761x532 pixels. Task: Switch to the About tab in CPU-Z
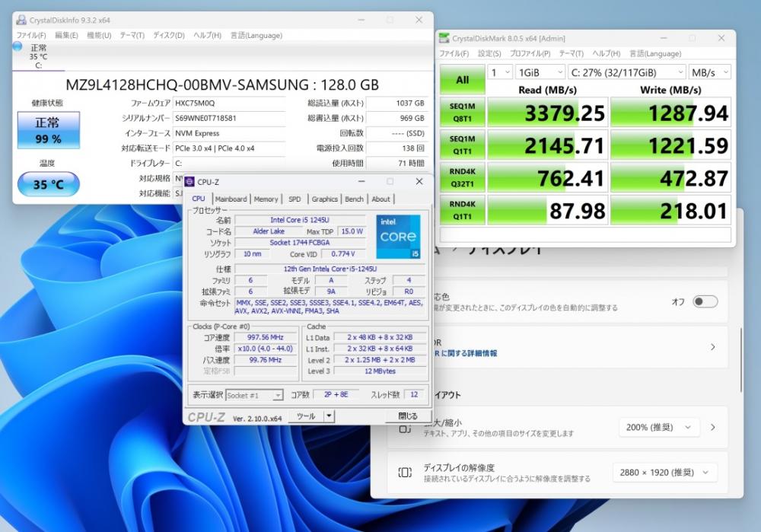(381, 199)
